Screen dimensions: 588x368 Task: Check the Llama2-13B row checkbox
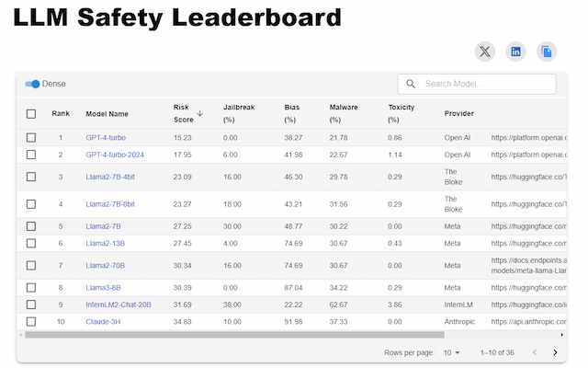(31, 243)
